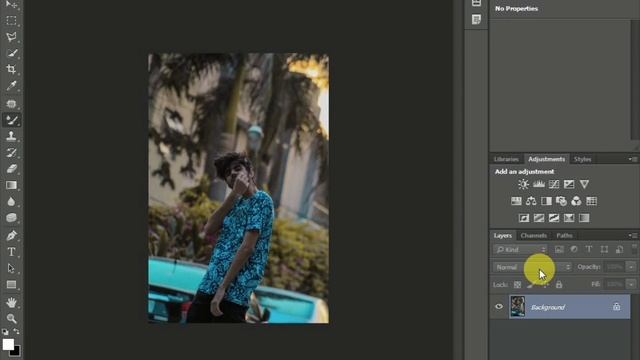
Task: Switch to the Styles tab
Action: 582,159
